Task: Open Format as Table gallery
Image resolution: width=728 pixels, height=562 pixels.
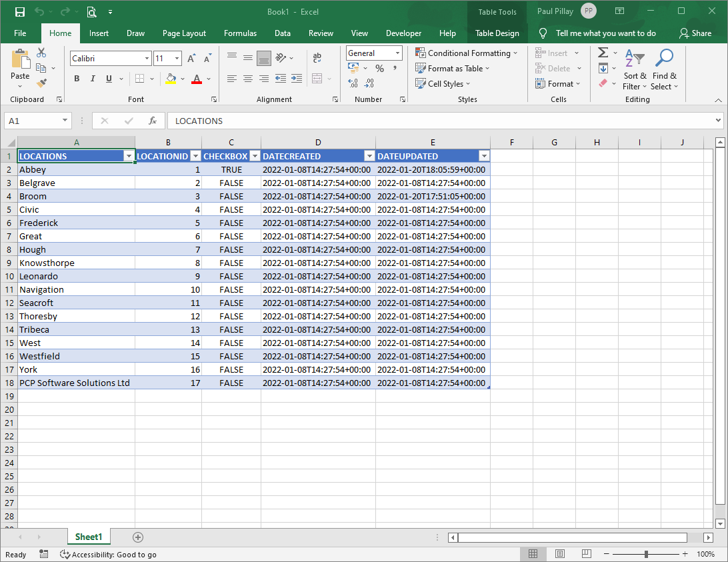Action: click(453, 69)
